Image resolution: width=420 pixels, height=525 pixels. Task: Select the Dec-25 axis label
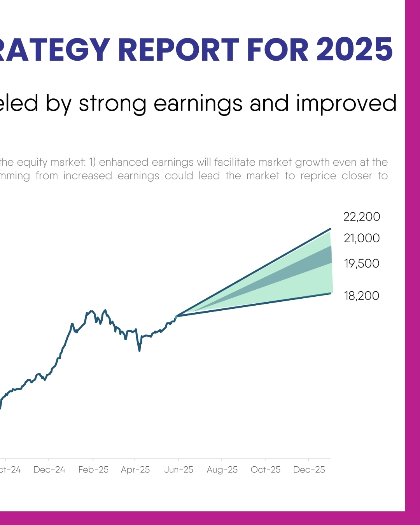coord(309,470)
